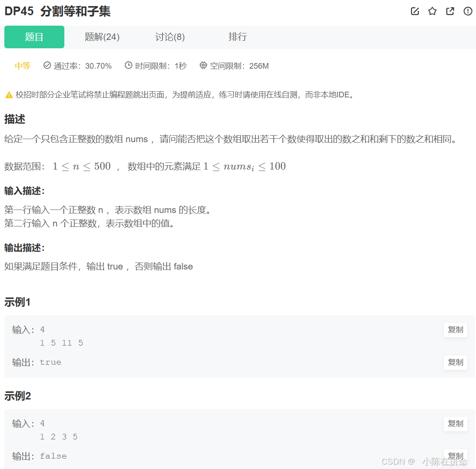Copy example 2 input with 复制
Viewport: 476px width, 469px height.
tap(456, 423)
